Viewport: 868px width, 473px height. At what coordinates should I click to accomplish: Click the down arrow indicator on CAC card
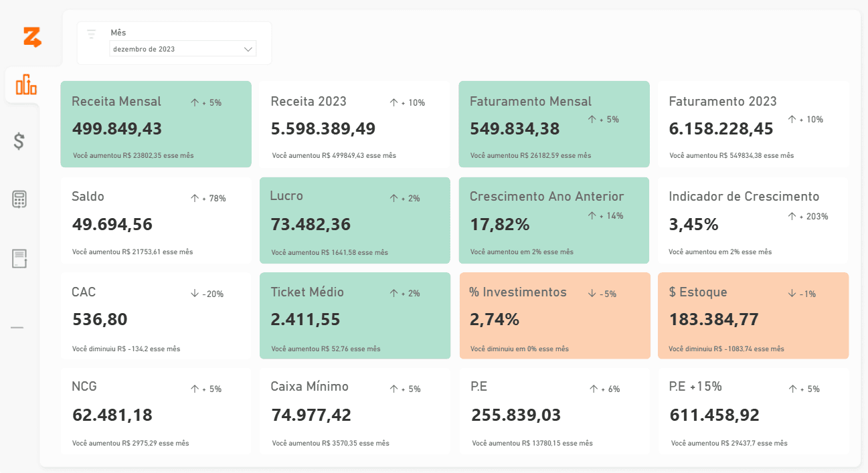195,293
